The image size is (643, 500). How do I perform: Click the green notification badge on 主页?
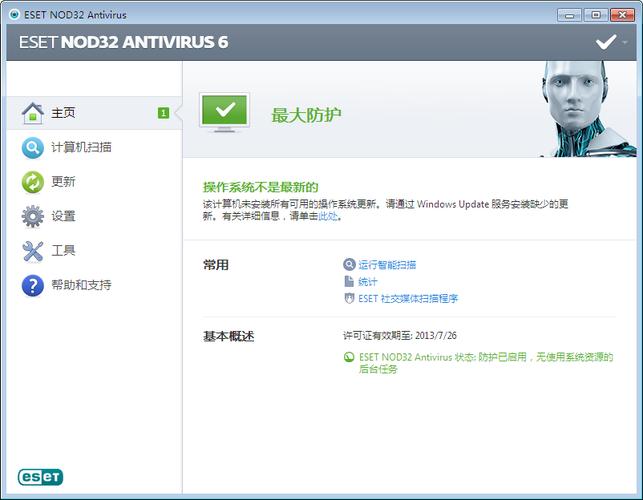[x=163, y=113]
